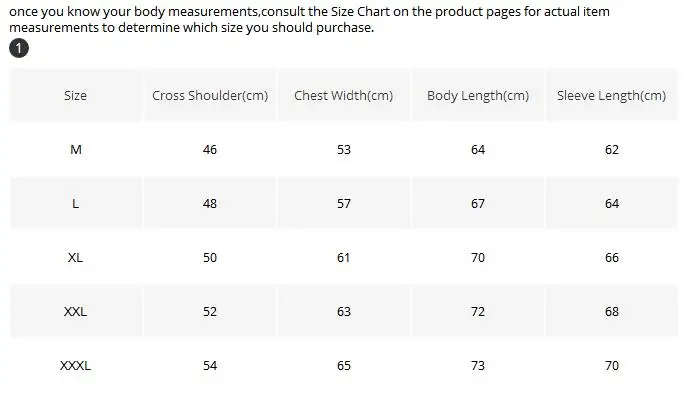Click the L size row label
This screenshot has width=685, height=393.
pyautogui.click(x=76, y=203)
